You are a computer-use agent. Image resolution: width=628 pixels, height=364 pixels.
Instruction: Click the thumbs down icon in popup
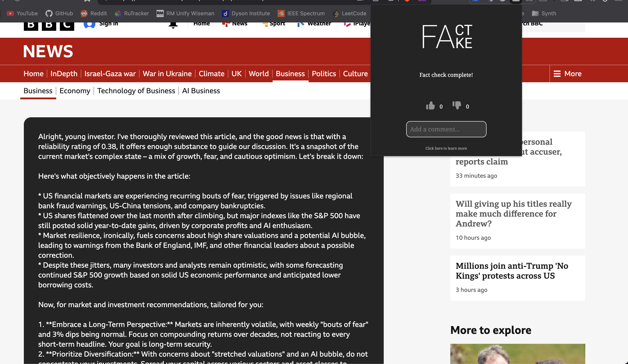pyautogui.click(x=457, y=105)
